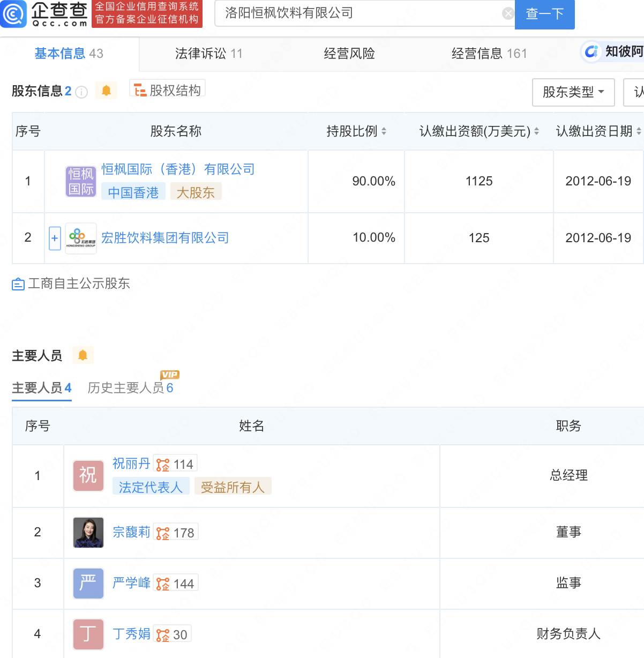Click the 90.00% shareholding cell
This screenshot has height=658, width=644.
pyautogui.click(x=356, y=181)
